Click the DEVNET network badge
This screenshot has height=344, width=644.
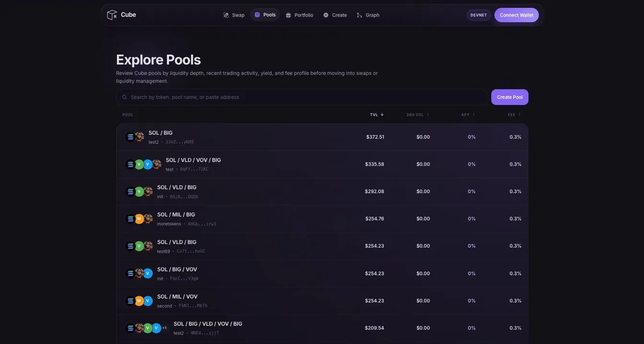[479, 15]
